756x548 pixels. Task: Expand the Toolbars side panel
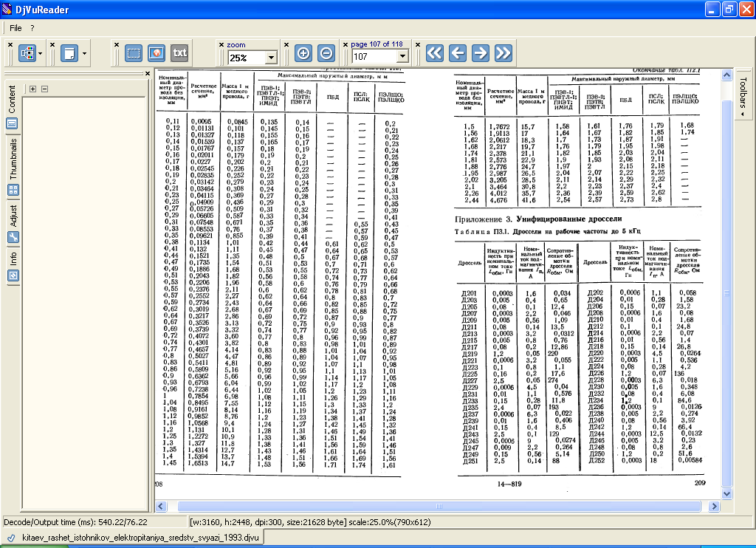coord(743,95)
